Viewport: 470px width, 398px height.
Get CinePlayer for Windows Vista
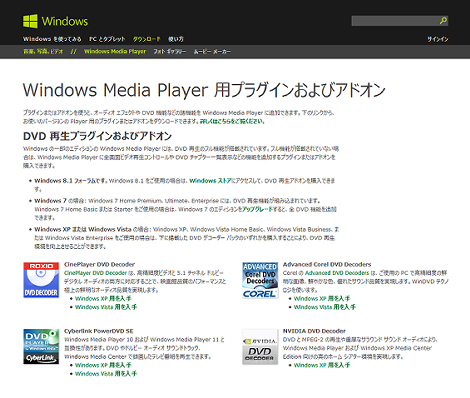(x=106, y=307)
